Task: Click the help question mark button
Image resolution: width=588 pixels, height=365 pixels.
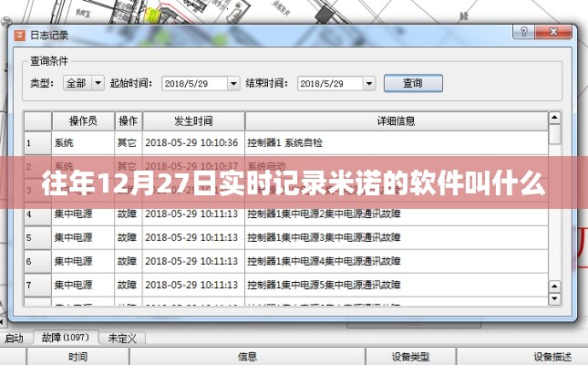Action: coord(526,34)
